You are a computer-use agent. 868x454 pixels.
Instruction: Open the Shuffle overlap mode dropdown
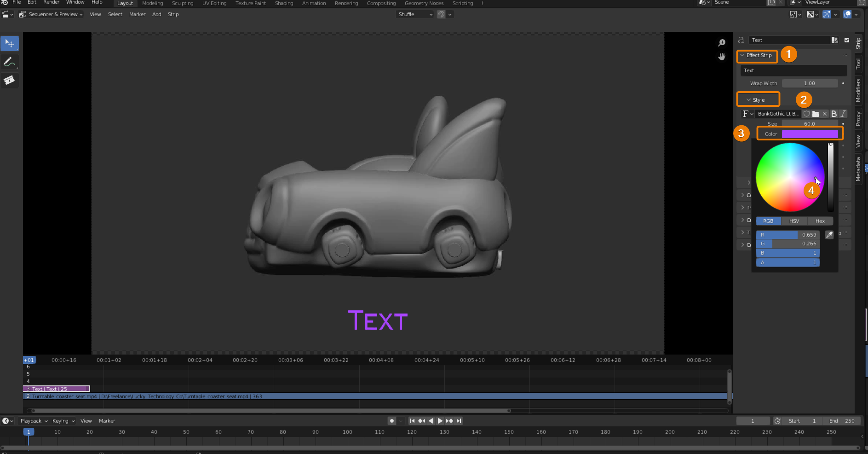coord(415,14)
